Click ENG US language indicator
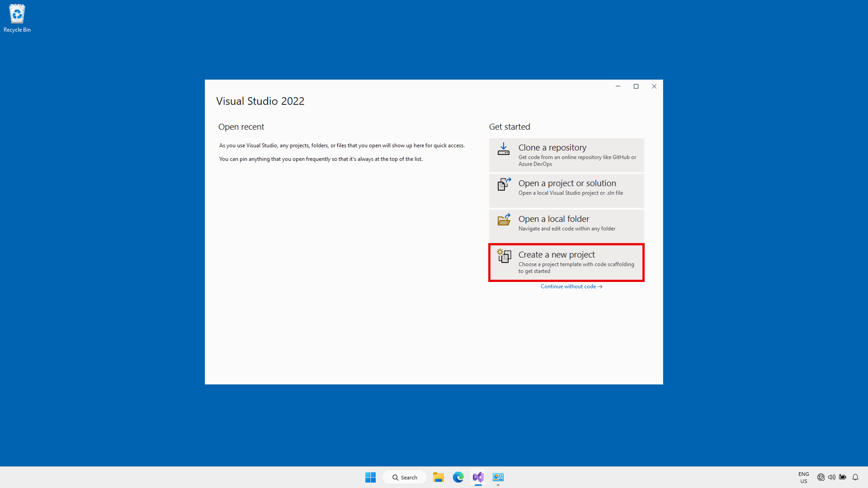The width and height of the screenshot is (868, 488). point(803,477)
